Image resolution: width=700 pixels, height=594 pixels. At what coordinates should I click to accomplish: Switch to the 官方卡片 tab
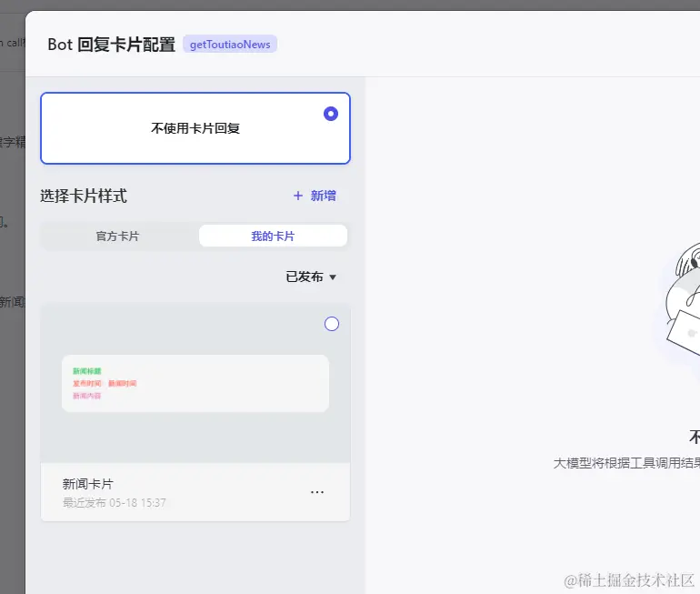(x=118, y=236)
